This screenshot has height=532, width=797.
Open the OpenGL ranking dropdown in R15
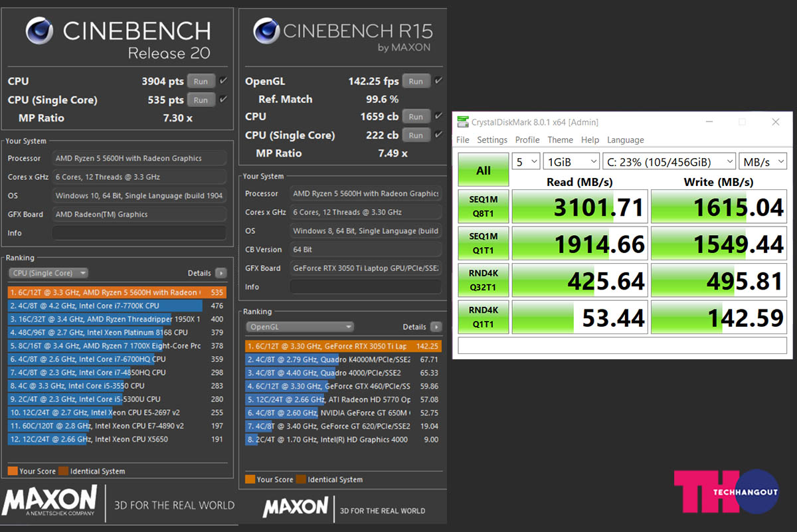coord(300,327)
